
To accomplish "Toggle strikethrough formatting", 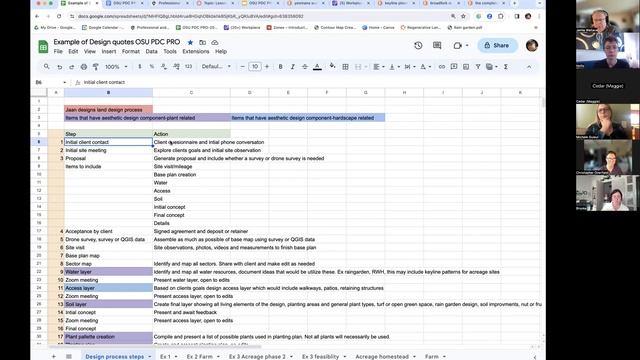I will 304,67.
